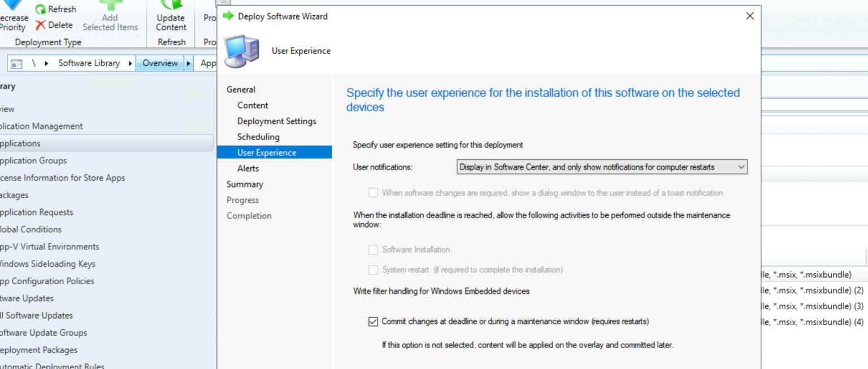The image size is (868, 369).
Task: Go to the General wizard step
Action: pyautogui.click(x=241, y=89)
